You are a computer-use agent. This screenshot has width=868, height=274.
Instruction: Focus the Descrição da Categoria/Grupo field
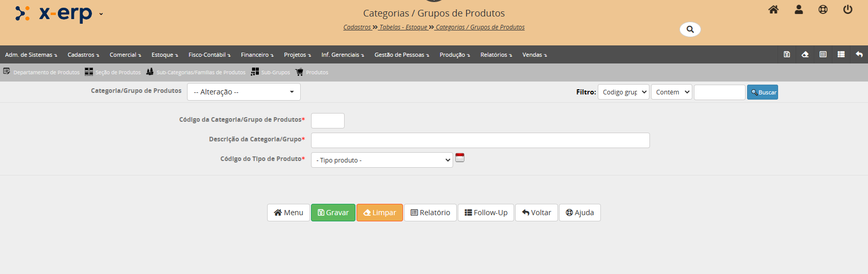[480, 140]
